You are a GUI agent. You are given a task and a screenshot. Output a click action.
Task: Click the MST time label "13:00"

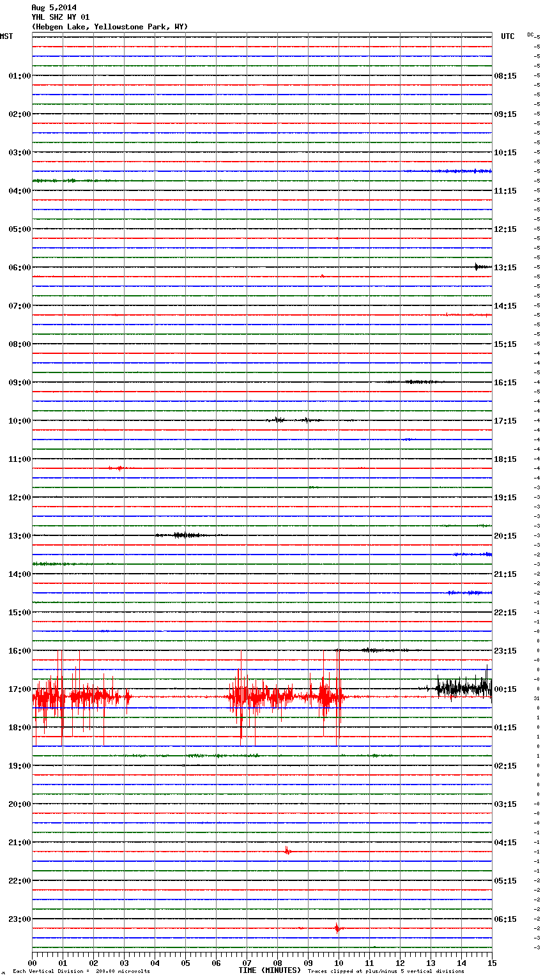click(20, 536)
